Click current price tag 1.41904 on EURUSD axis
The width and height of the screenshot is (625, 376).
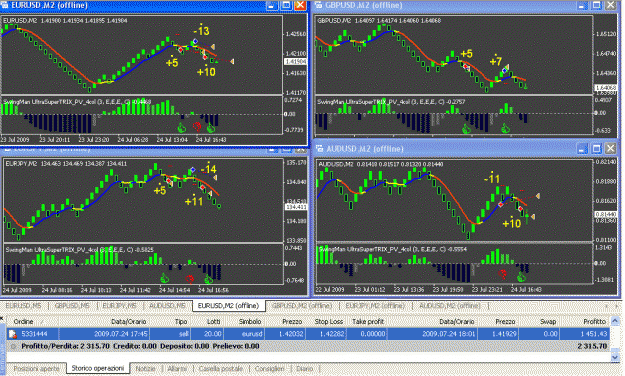[x=295, y=62]
